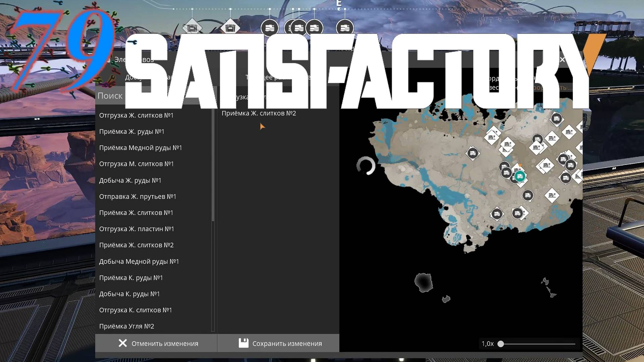Click the dark train marker at the map's northeast corner
644x362 pixels.
(x=556, y=119)
